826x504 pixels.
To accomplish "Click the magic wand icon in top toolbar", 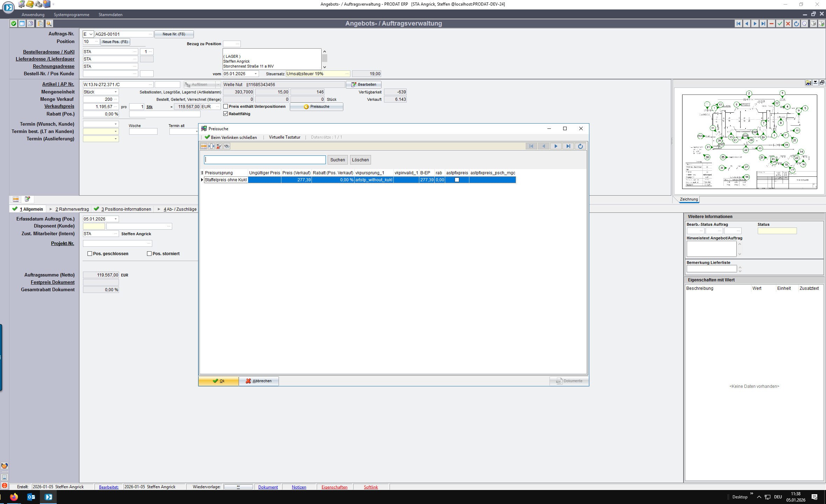I will click(x=49, y=23).
